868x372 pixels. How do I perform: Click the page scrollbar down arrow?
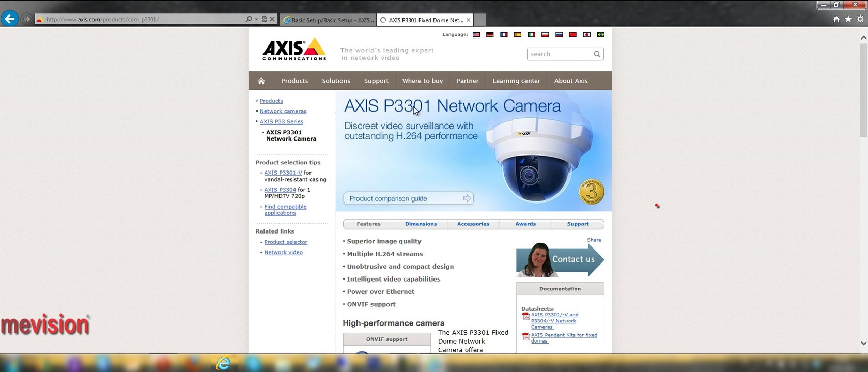tap(863, 343)
